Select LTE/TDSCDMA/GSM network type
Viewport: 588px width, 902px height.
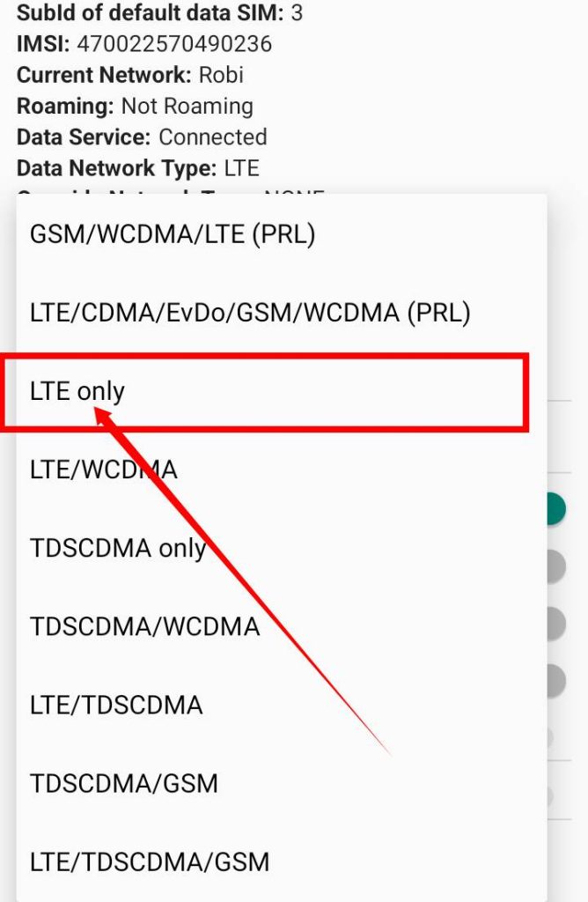point(150,861)
